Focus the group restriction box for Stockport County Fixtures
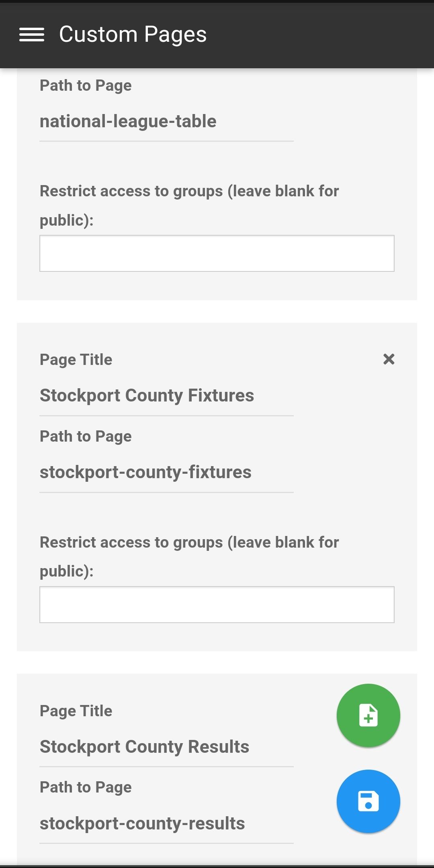The image size is (434, 868). [x=217, y=605]
